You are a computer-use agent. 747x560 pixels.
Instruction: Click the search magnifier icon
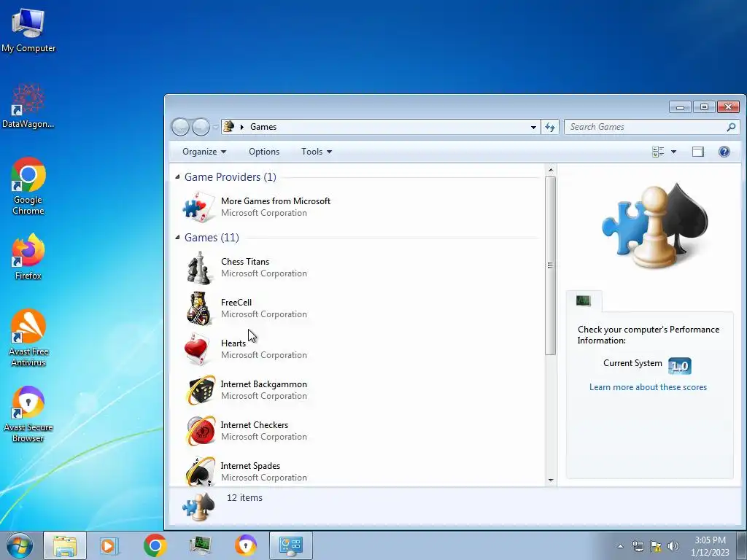731,127
